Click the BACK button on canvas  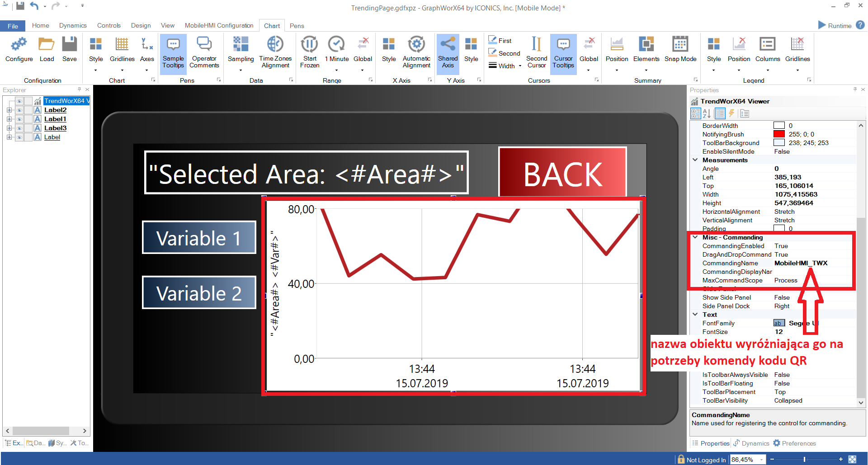pyautogui.click(x=562, y=173)
